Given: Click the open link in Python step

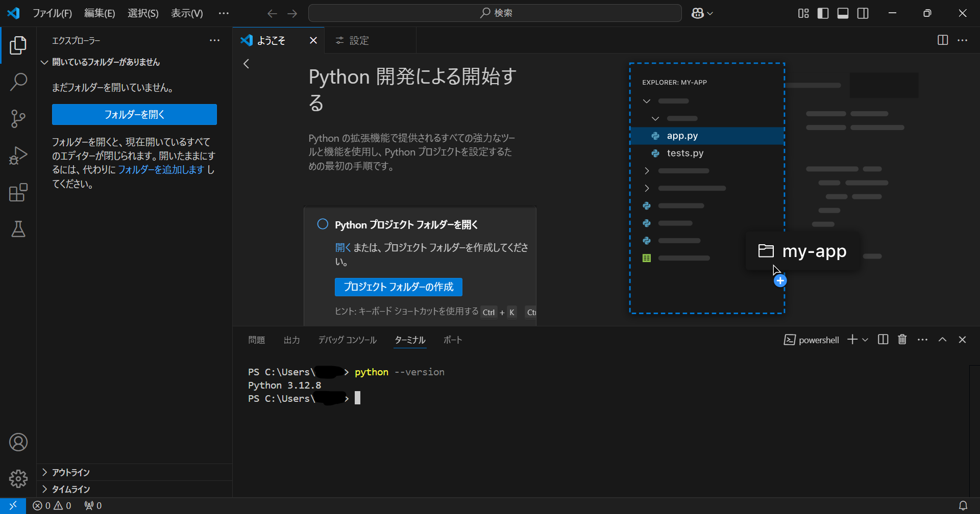Looking at the screenshot, I should pyautogui.click(x=343, y=247).
